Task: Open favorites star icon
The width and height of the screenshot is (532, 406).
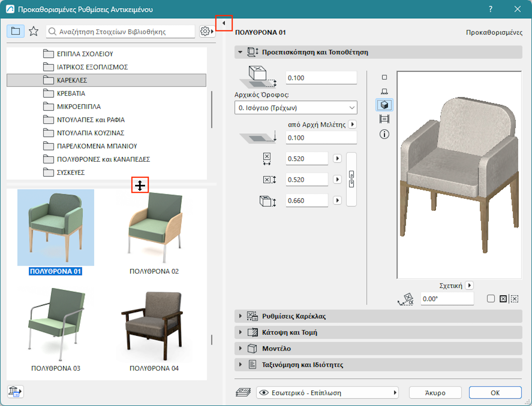Action: 34,31
